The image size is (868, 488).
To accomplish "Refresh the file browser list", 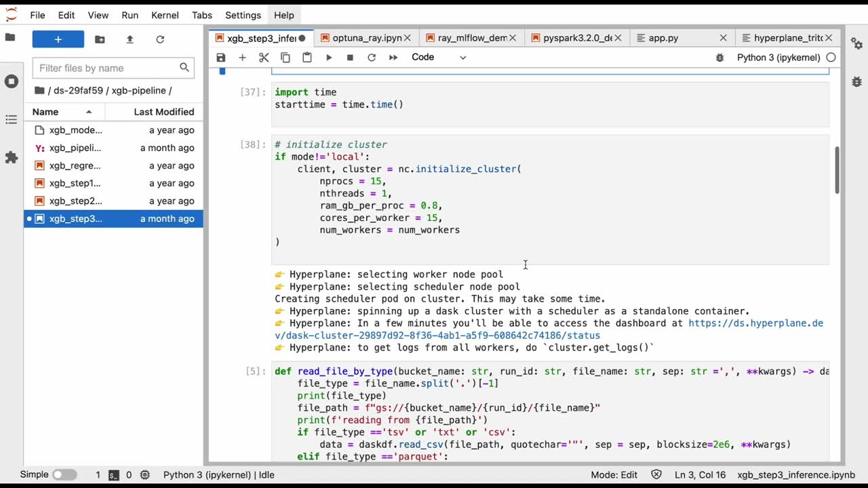I will (160, 39).
